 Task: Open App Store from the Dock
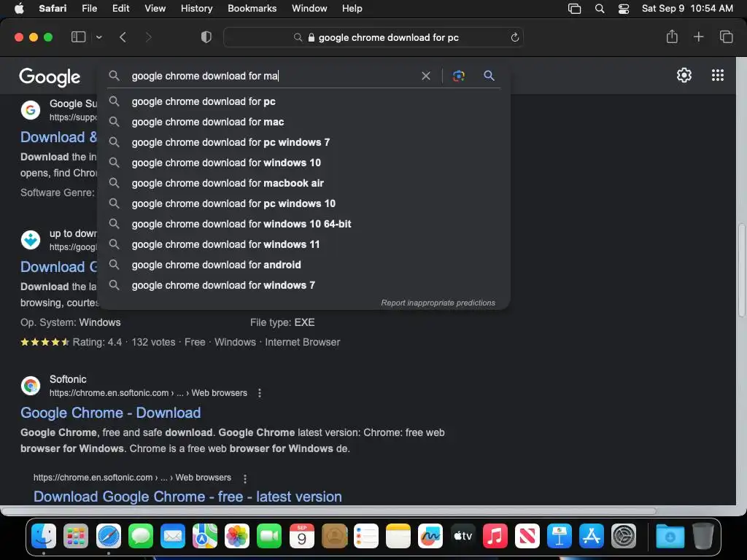point(591,536)
